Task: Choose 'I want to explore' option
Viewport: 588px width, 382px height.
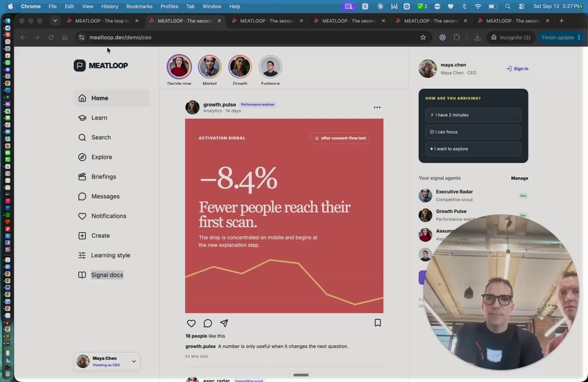Action: 473,149
